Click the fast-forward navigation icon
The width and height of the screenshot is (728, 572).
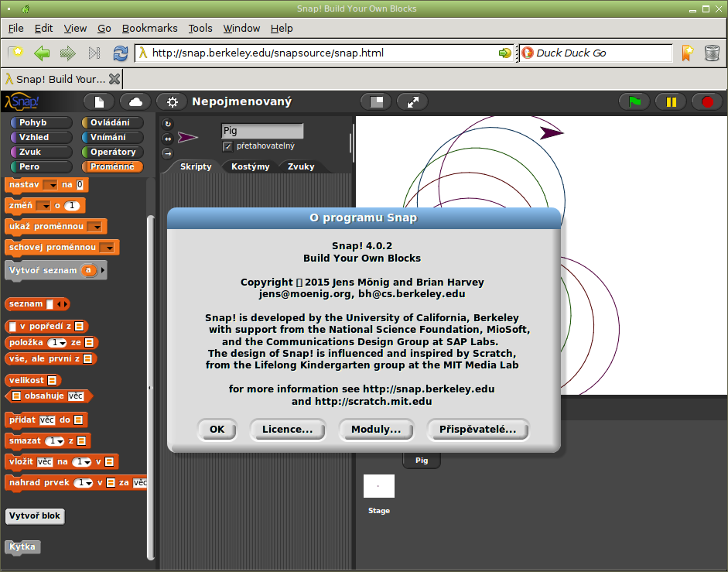94,53
